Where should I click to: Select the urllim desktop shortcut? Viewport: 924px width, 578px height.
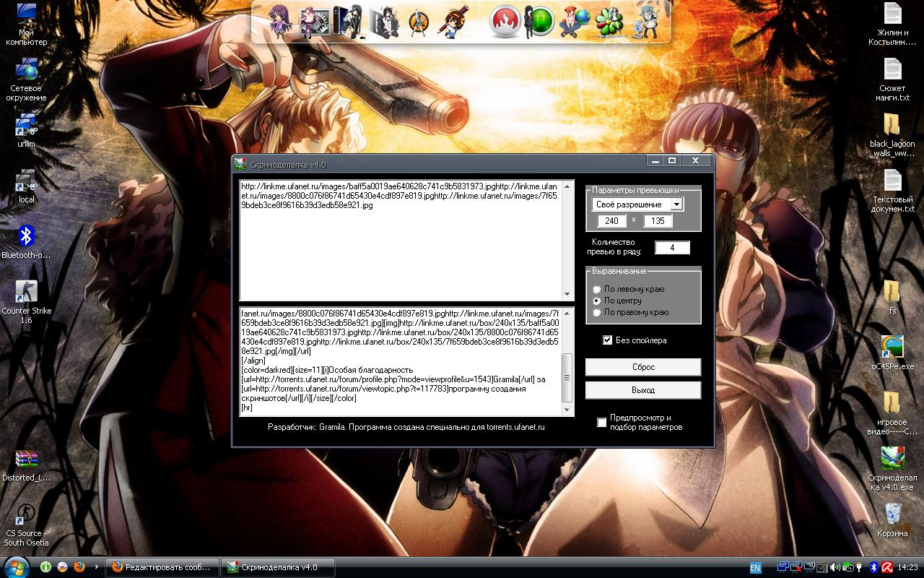pos(27,131)
